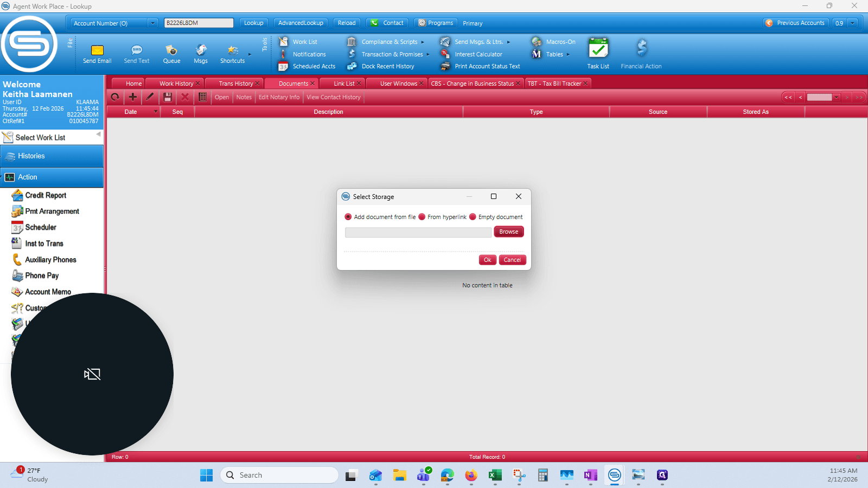Save using the floppy disk icon

(168, 97)
